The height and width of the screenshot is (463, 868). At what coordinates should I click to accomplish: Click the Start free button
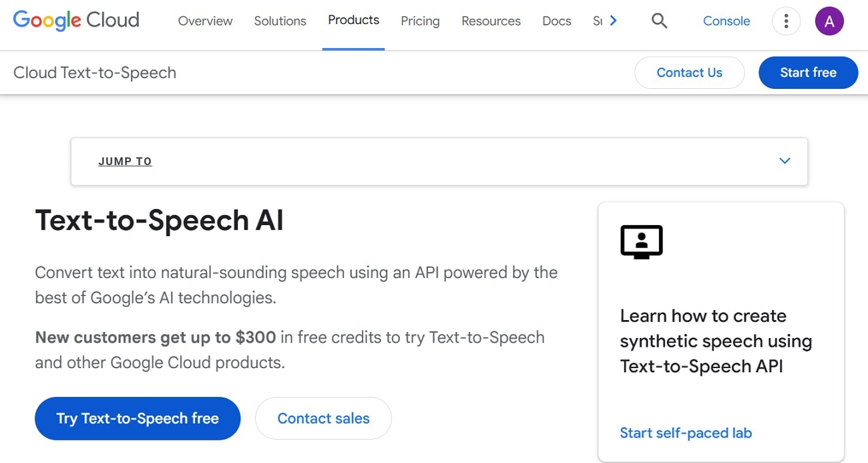pyautogui.click(x=808, y=72)
